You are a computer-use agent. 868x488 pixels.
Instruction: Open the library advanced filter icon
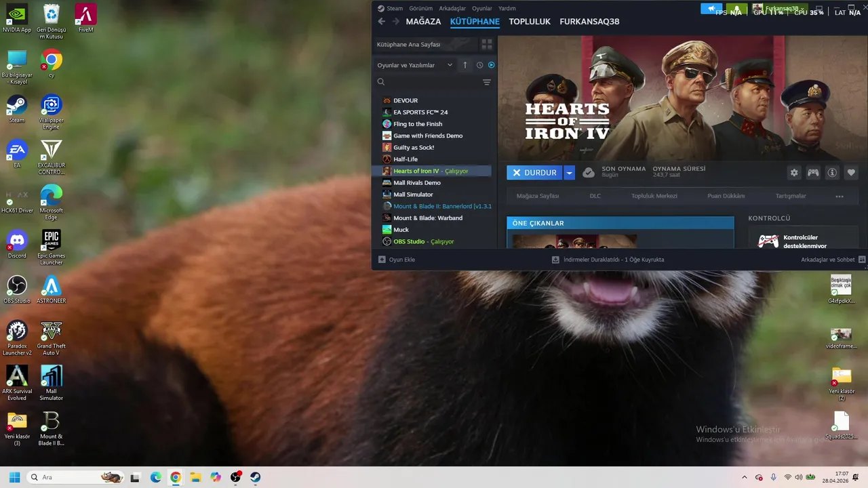click(487, 82)
